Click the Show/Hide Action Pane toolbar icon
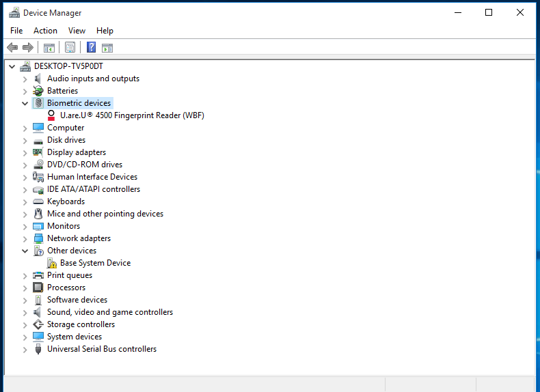The height and width of the screenshot is (392, 540). (107, 47)
